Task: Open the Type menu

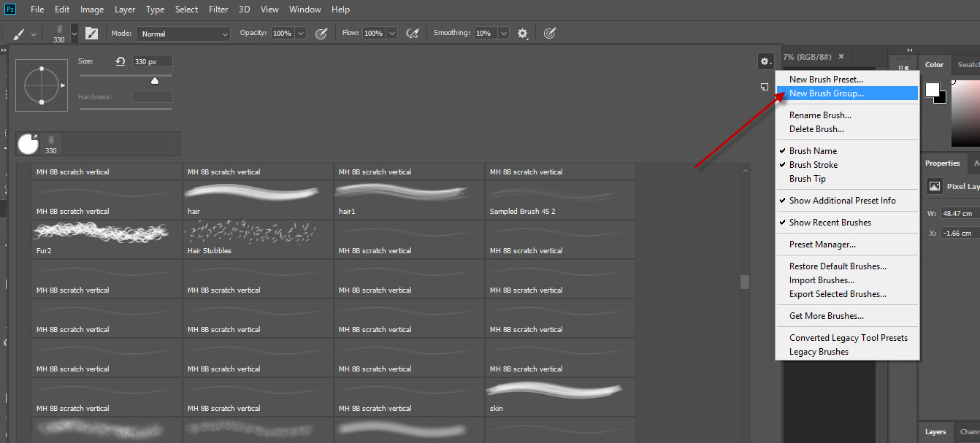Action: 155,9
